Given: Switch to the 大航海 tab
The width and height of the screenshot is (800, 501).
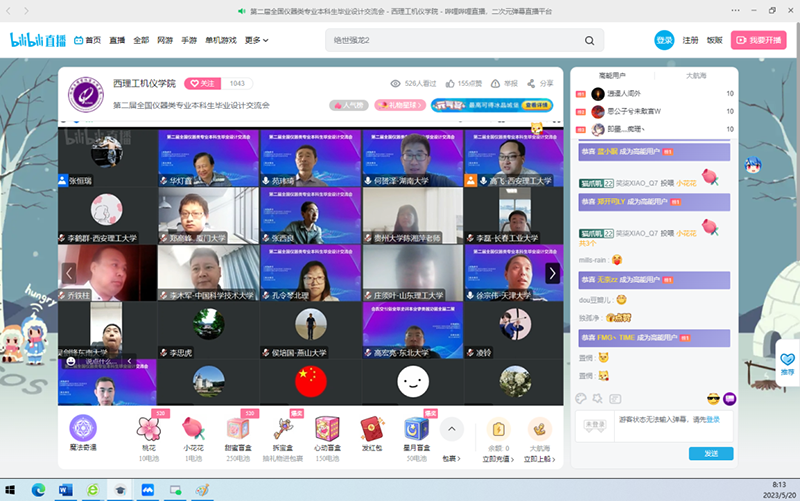Looking at the screenshot, I should point(696,75).
